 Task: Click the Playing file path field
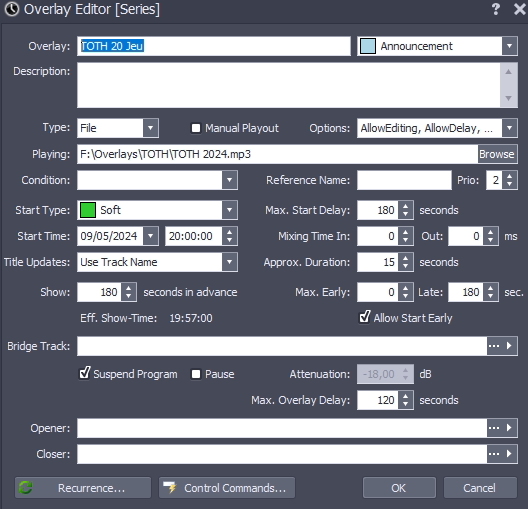click(277, 154)
